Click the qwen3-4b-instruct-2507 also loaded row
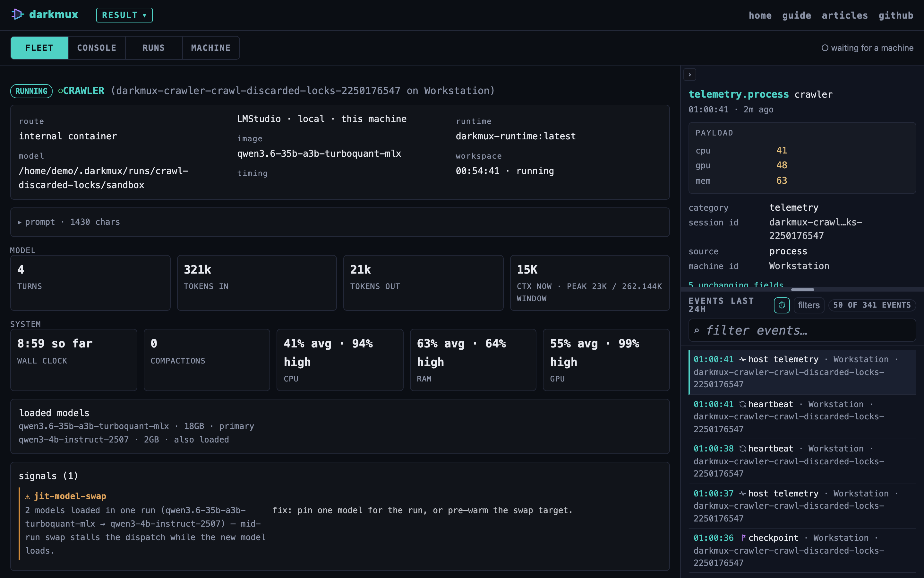This screenshot has height=578, width=924. point(124,440)
